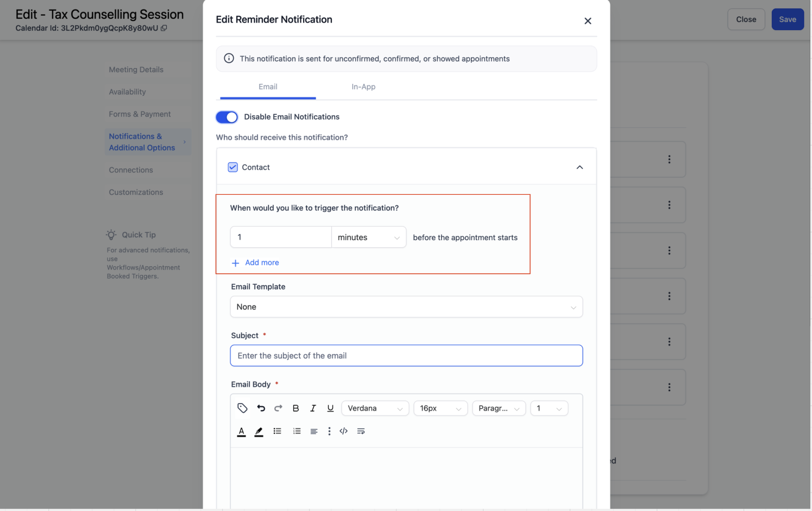Viewport: 812px width, 511px height.
Task: Click the email Subject input field
Action: click(x=406, y=356)
